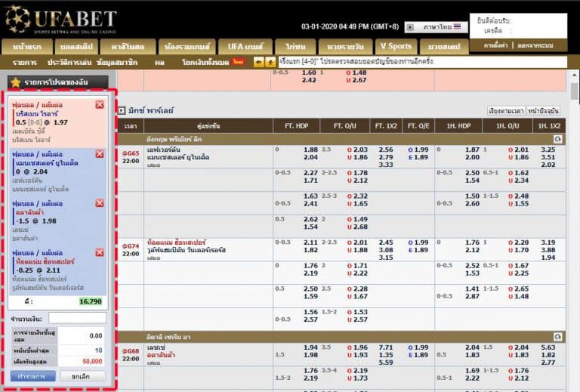Open the ไก่ชน tab
580x392 pixels.
[x=295, y=47]
